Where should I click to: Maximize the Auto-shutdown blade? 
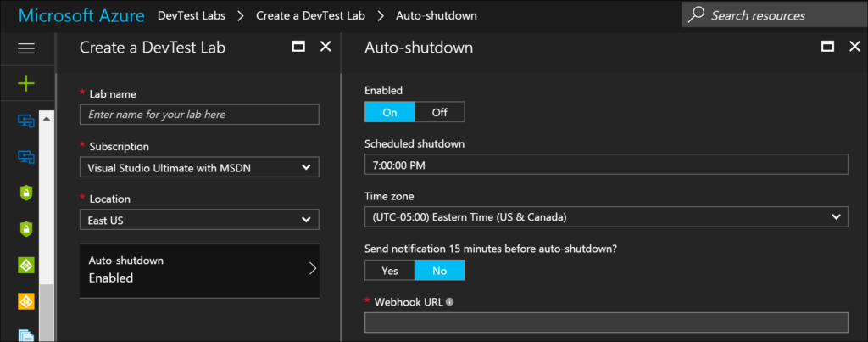coord(828,47)
